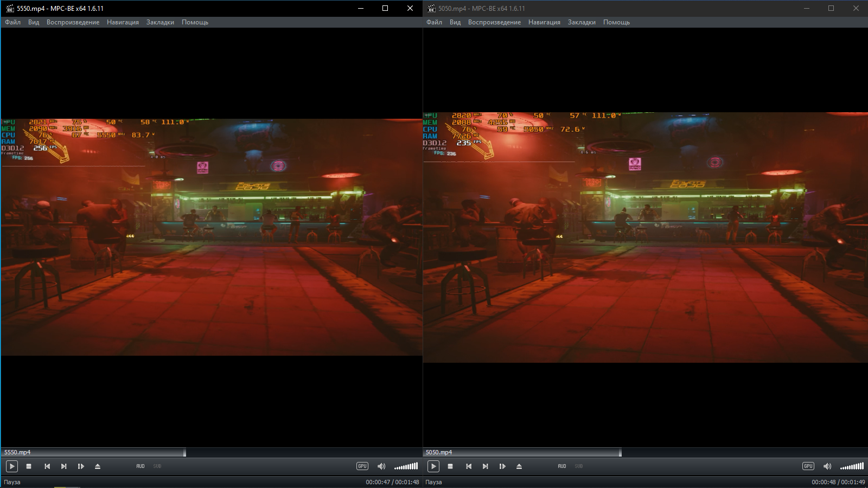Mute the sound in 5050.mp4 player
The height and width of the screenshot is (488, 868).
827,466
